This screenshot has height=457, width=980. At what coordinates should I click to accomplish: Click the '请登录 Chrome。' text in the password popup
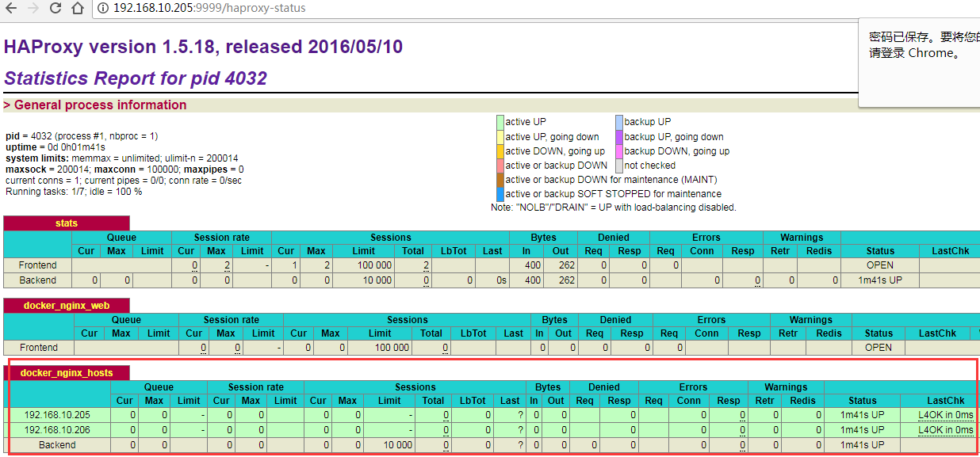coord(914,53)
